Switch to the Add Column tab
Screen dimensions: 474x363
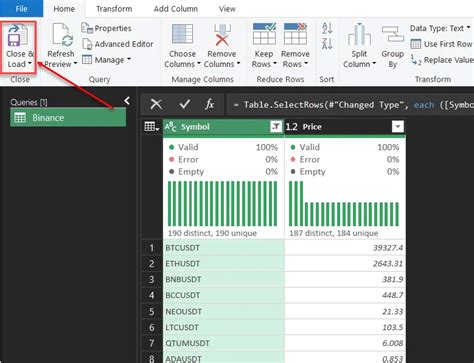coord(176,9)
